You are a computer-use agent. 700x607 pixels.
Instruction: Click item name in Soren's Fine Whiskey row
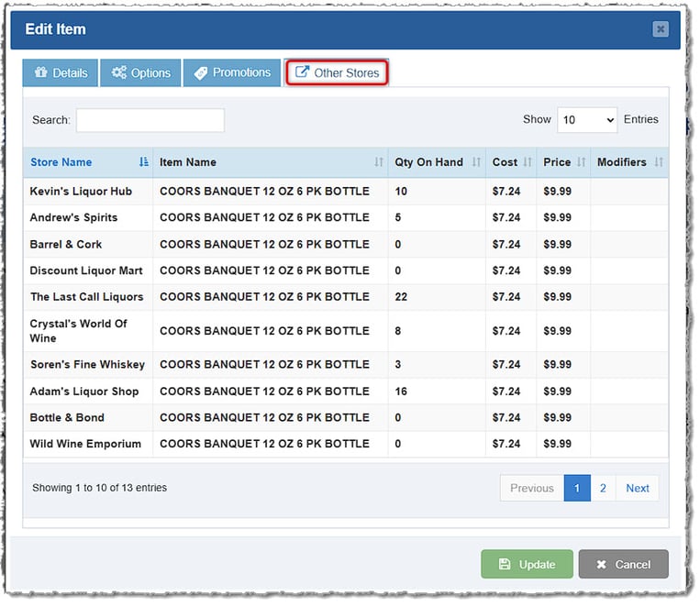tap(265, 364)
